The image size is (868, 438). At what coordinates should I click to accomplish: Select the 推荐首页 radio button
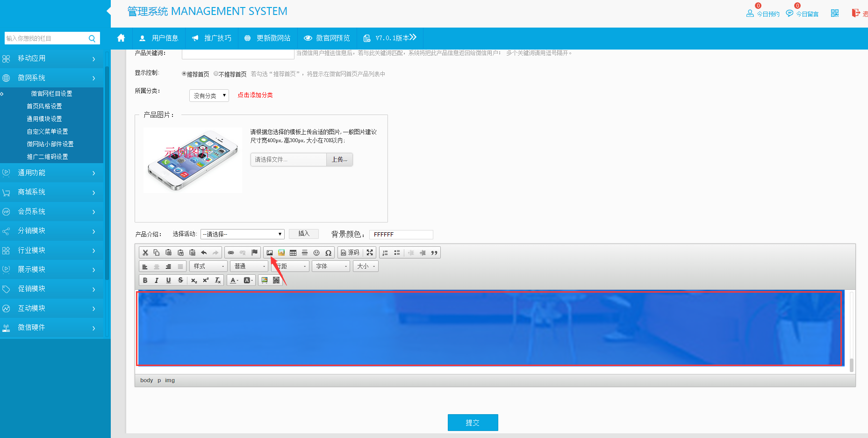point(184,74)
